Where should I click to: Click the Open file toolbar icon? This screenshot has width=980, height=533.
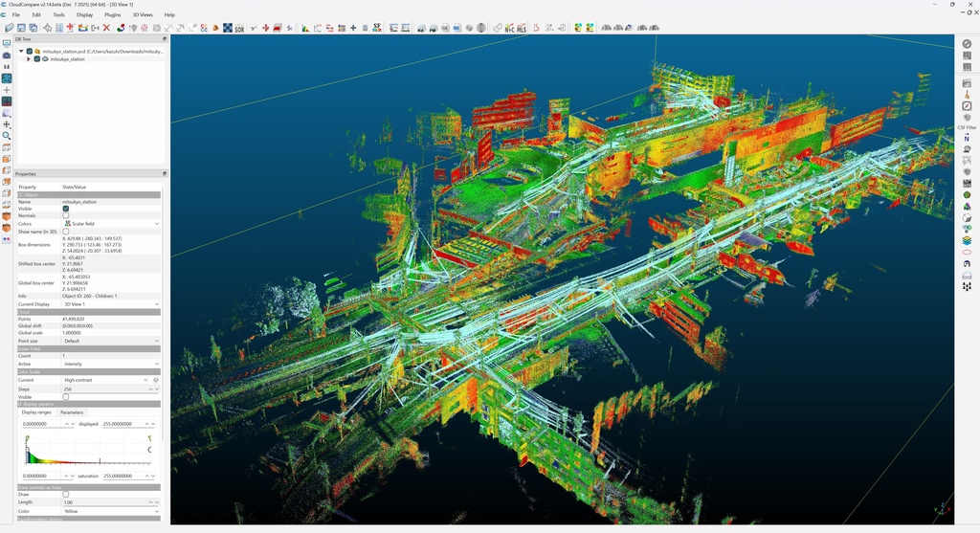point(10,28)
